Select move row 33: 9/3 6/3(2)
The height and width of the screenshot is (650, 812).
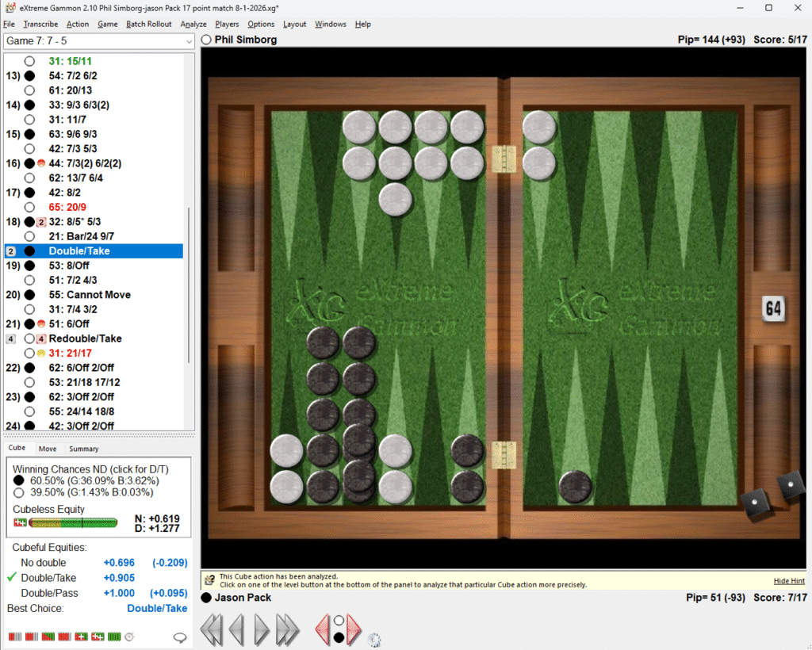pos(94,105)
